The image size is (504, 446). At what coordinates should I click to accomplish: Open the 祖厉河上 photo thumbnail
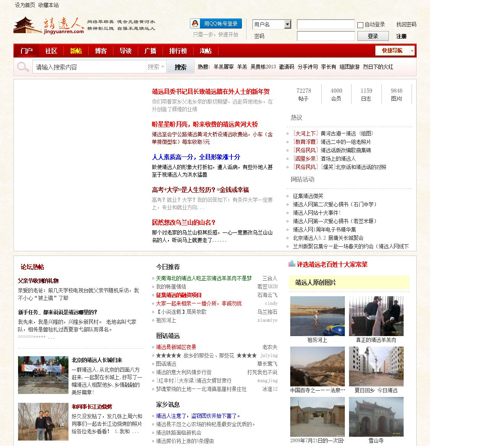point(317,316)
